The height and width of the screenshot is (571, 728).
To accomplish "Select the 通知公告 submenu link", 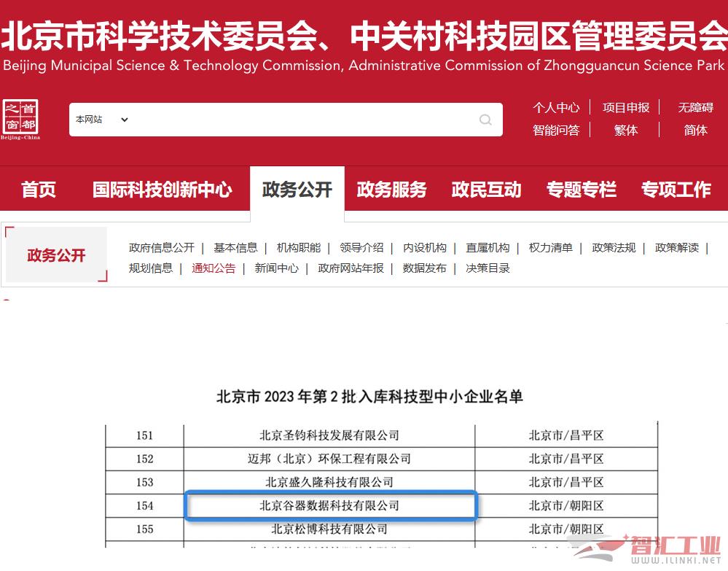I will (214, 268).
